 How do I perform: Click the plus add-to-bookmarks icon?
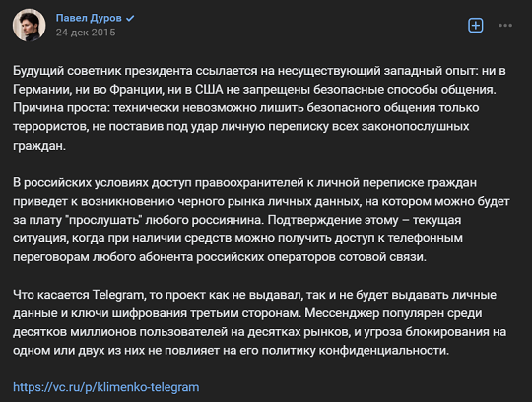tap(475, 25)
